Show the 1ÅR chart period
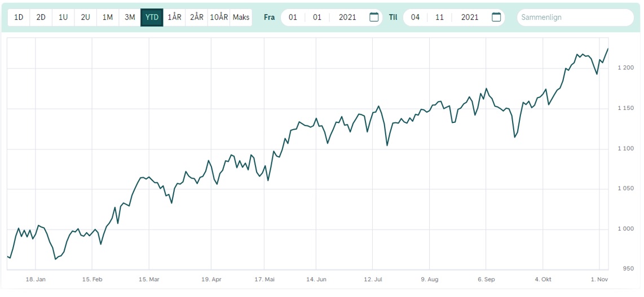The height and width of the screenshot is (297, 644). tap(175, 17)
